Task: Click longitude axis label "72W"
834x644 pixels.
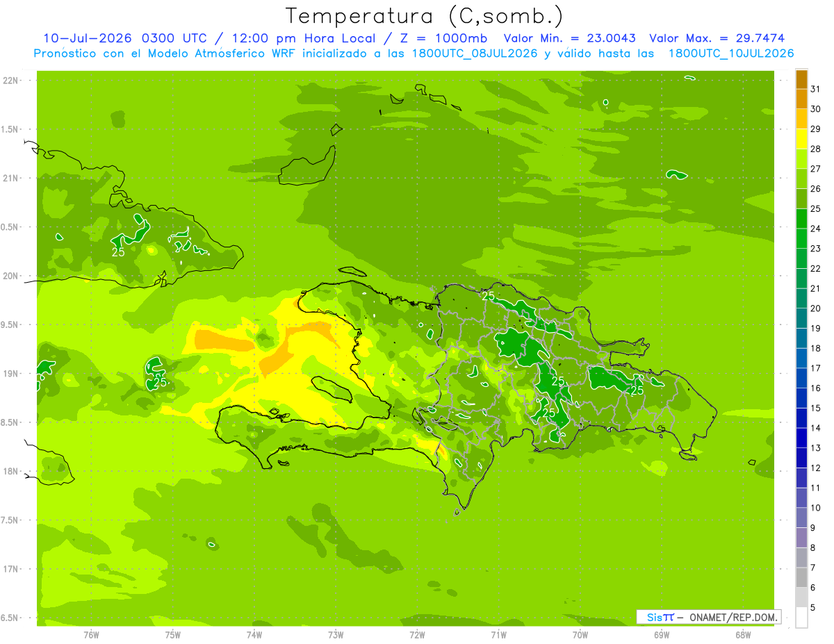Action: [417, 634]
